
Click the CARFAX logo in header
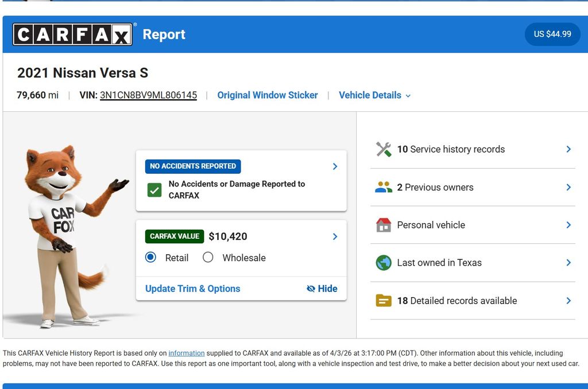pyautogui.click(x=72, y=34)
